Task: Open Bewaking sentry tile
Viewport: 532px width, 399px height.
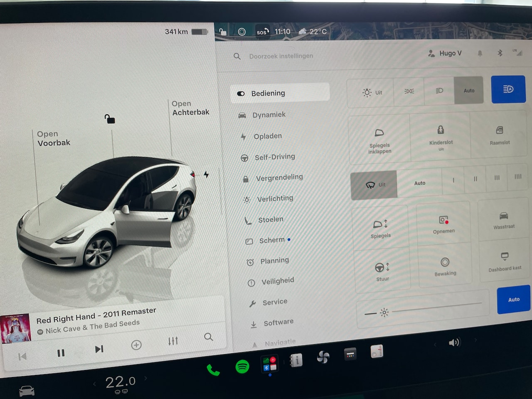Action: [445, 266]
